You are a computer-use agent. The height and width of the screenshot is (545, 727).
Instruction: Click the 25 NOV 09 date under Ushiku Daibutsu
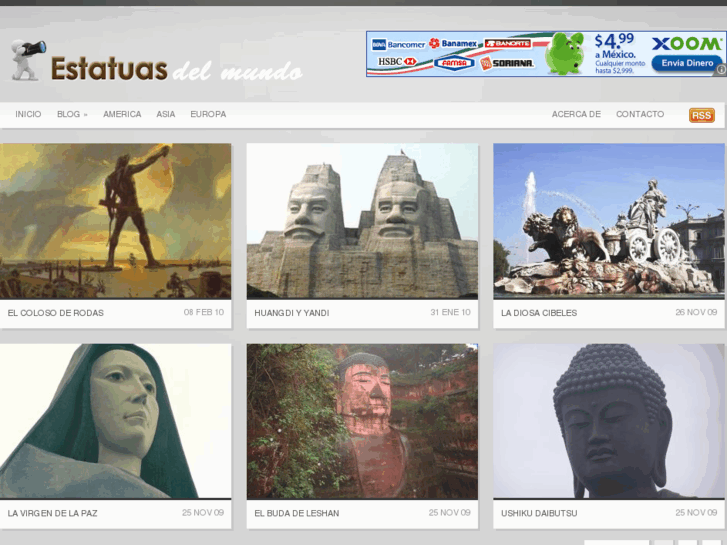(696, 513)
